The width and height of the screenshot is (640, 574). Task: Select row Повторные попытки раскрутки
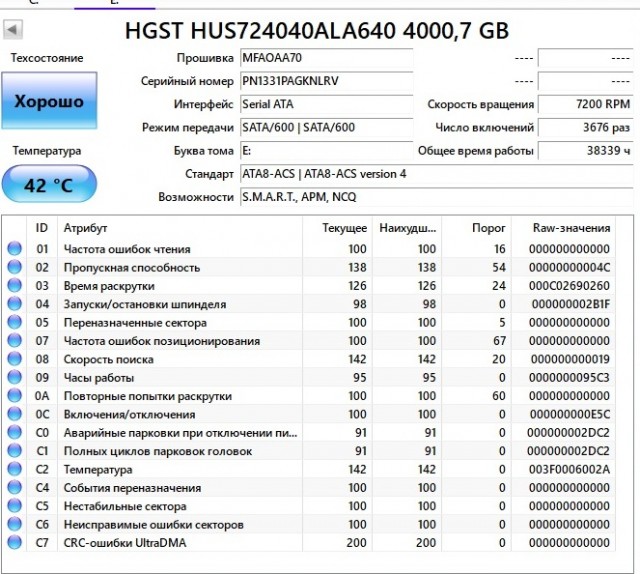point(309,396)
